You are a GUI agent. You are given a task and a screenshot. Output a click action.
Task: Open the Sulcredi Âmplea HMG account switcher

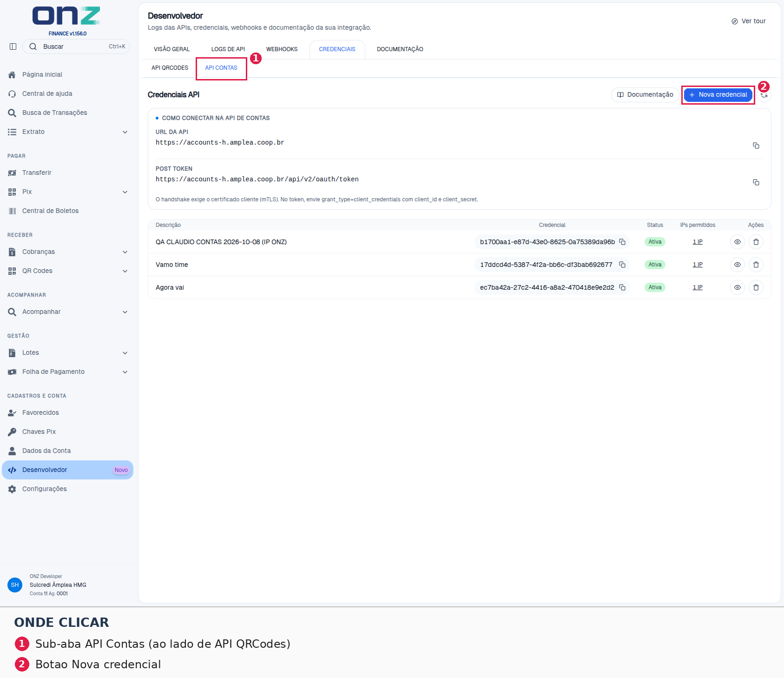coord(67,585)
